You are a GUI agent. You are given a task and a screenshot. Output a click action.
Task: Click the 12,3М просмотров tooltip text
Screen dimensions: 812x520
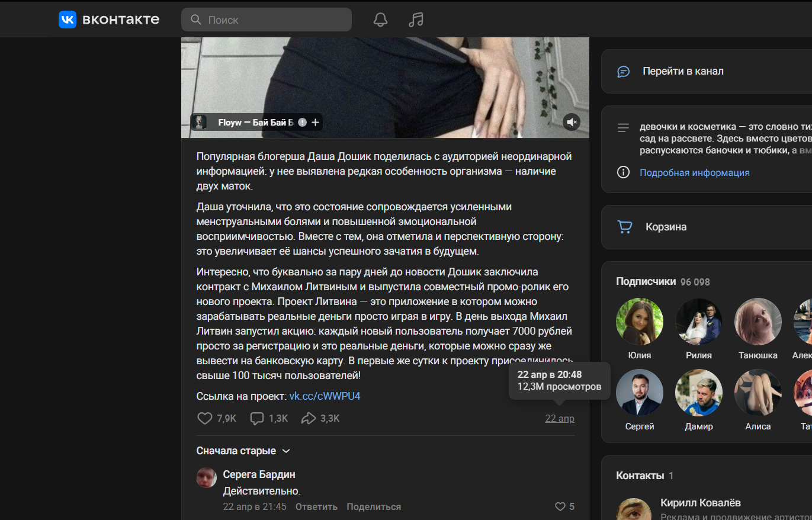click(559, 387)
